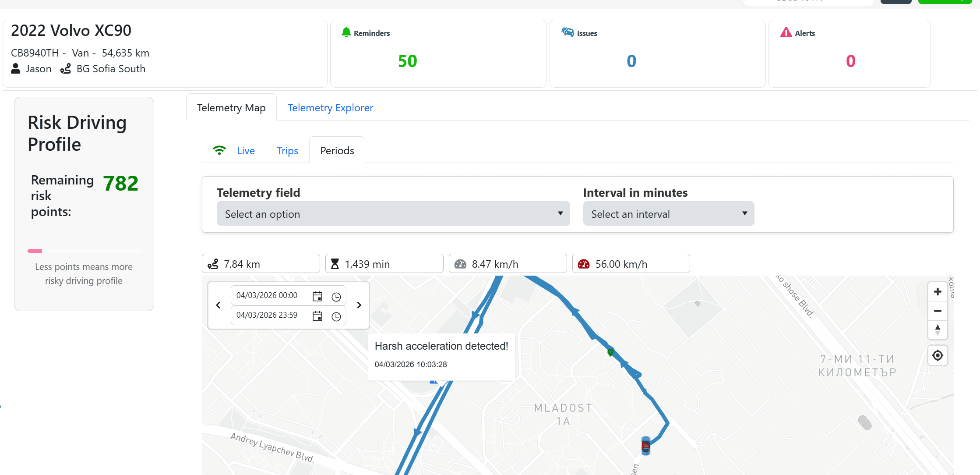Viewport: 980px width, 475px height.
Task: Open the calendar picker for the start date
Action: pyautogui.click(x=317, y=296)
